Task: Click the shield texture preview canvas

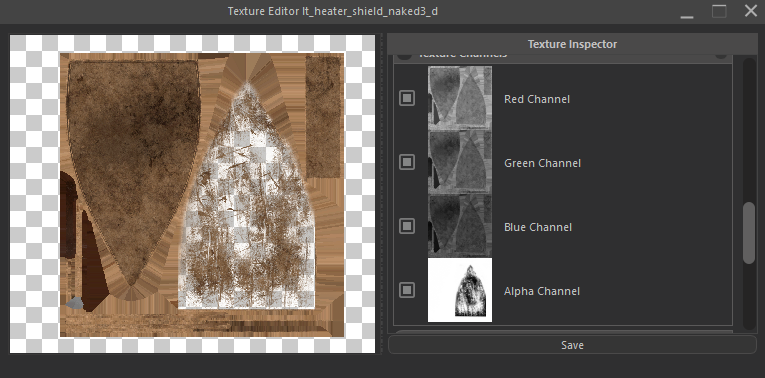Action: [193, 194]
